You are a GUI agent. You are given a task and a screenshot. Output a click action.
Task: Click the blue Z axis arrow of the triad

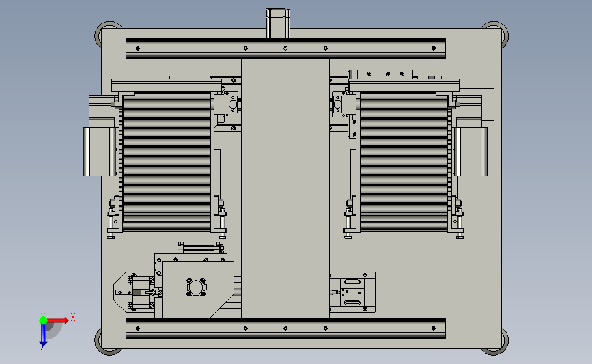click(x=43, y=335)
